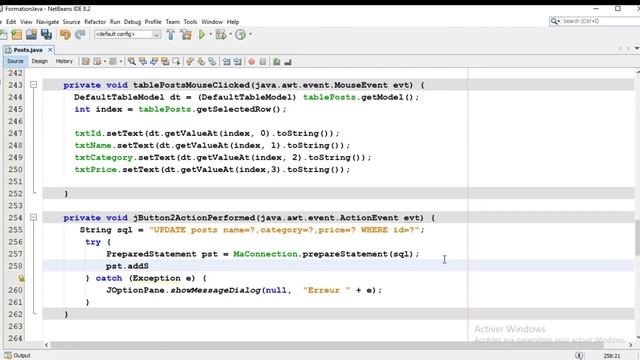Toggle Rectangular Selection mode
Screen dimensions: 640x360
176,62
